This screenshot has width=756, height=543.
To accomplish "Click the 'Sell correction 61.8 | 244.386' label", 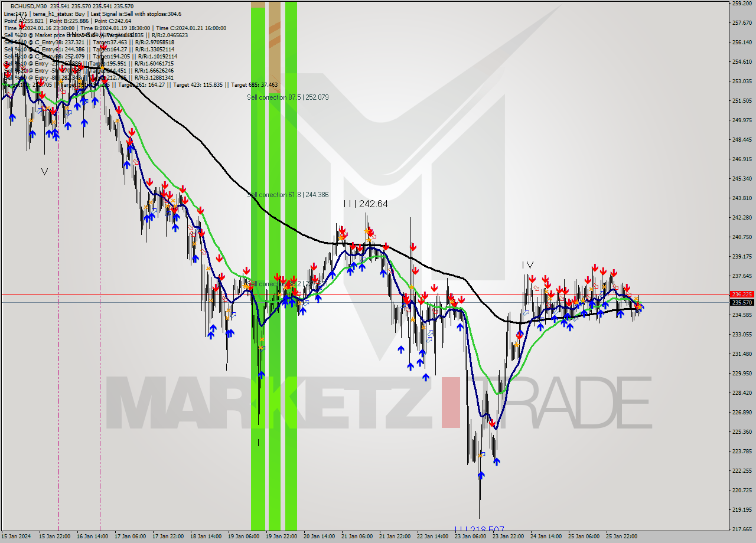I will (x=288, y=195).
